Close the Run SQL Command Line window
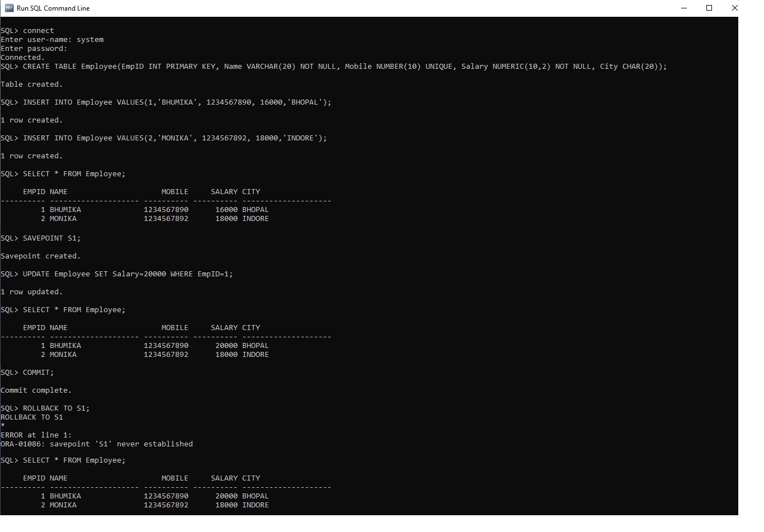This screenshot has height=532, width=764. pos(735,8)
